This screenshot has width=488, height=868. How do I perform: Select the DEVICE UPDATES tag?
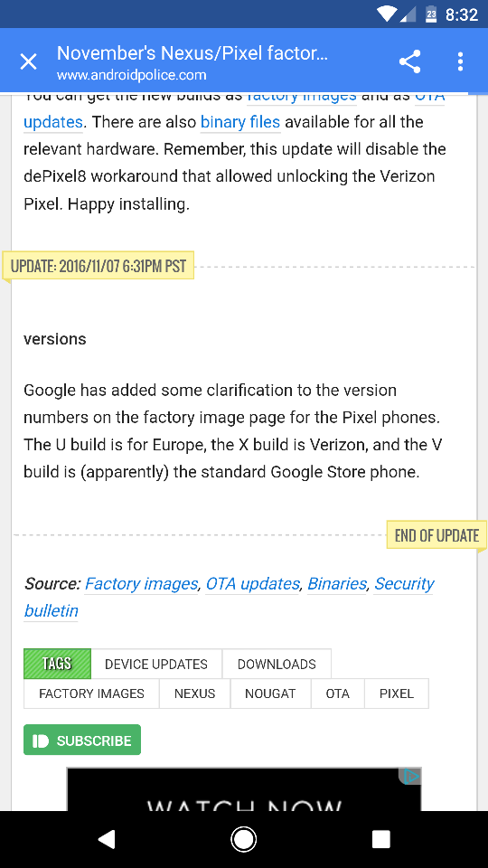click(x=156, y=664)
